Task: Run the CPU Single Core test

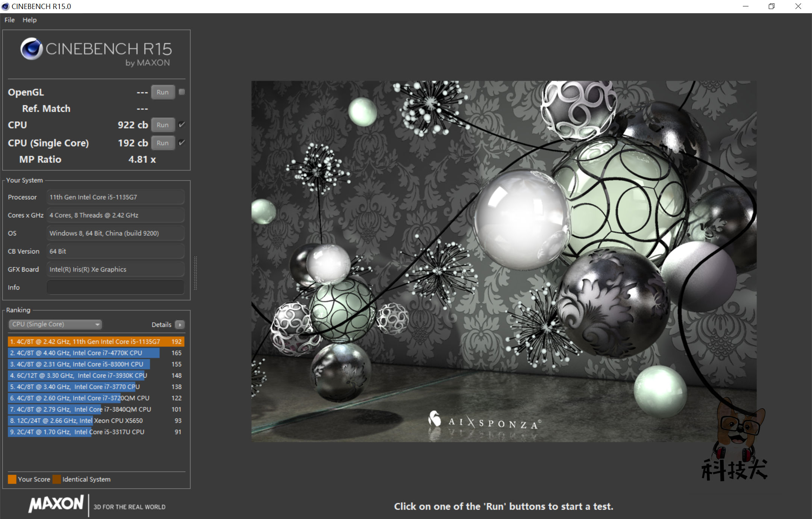Action: (163, 143)
